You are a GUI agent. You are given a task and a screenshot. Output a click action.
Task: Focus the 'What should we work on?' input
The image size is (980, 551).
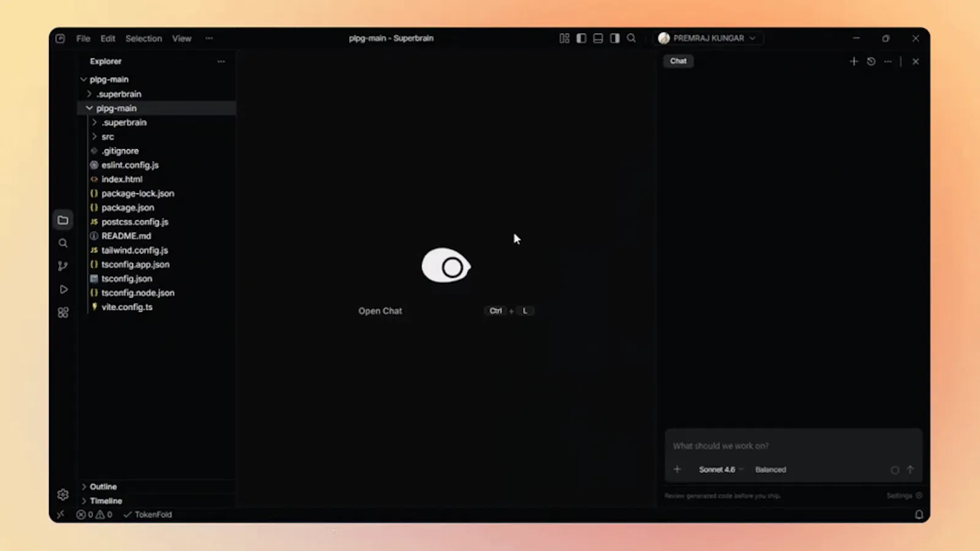[x=793, y=446]
